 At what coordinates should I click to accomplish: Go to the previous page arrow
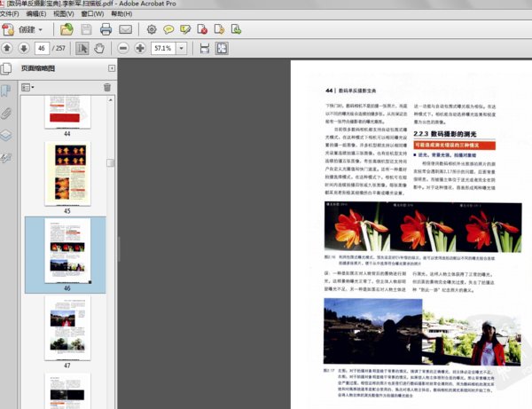(8, 48)
